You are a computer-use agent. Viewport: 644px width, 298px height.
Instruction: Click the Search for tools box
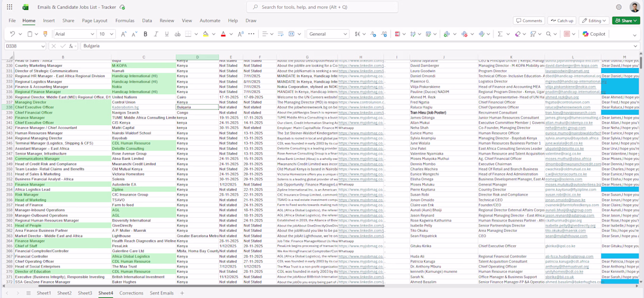click(322, 7)
